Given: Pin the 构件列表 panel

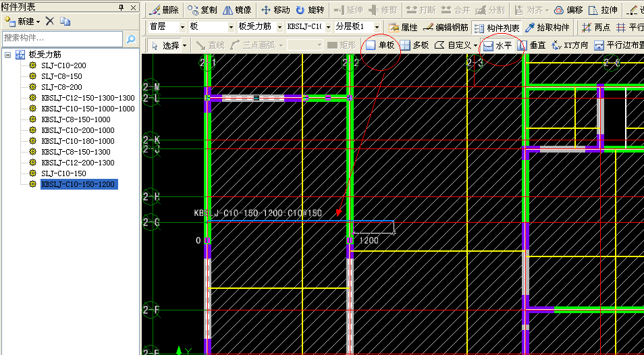Looking at the screenshot, I should click(x=121, y=7).
